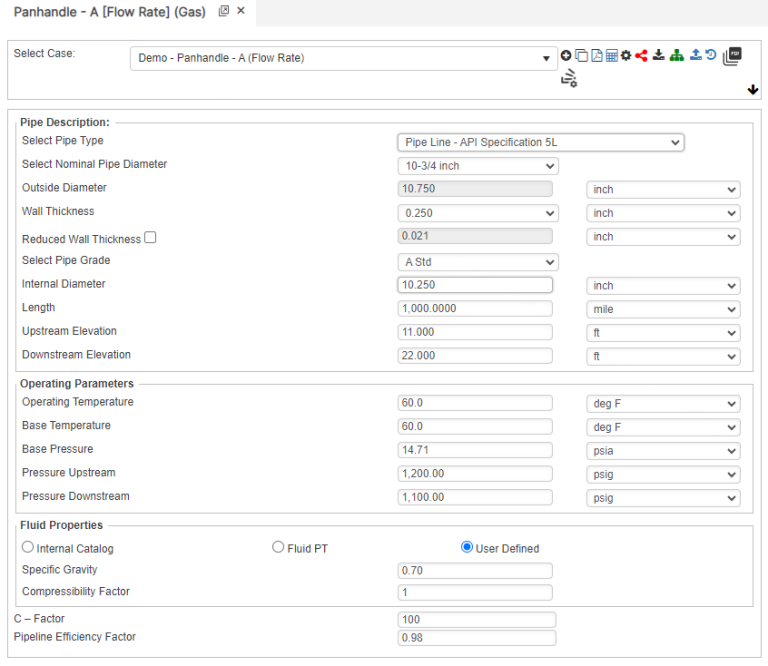
Task: Click the Outside Diameter 10.750 field
Action: 475,189
